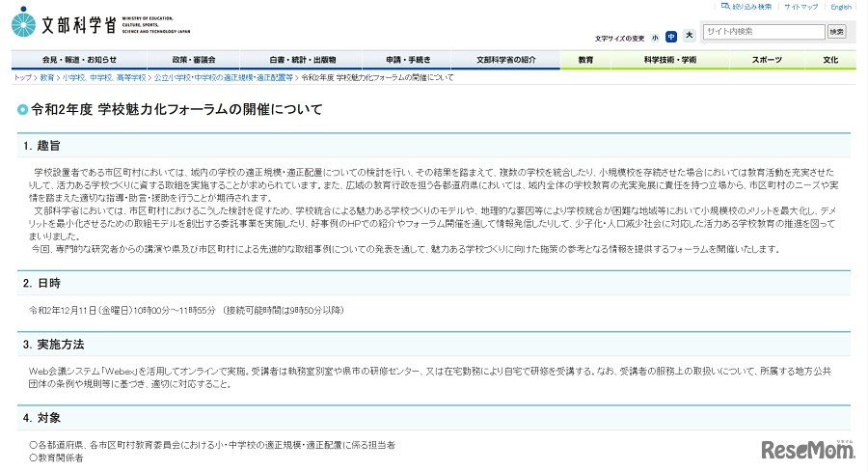Open the 白書・統計・出版物 menu
Image resolution: width=868 pixels, height=472 pixels.
pyautogui.click(x=302, y=59)
